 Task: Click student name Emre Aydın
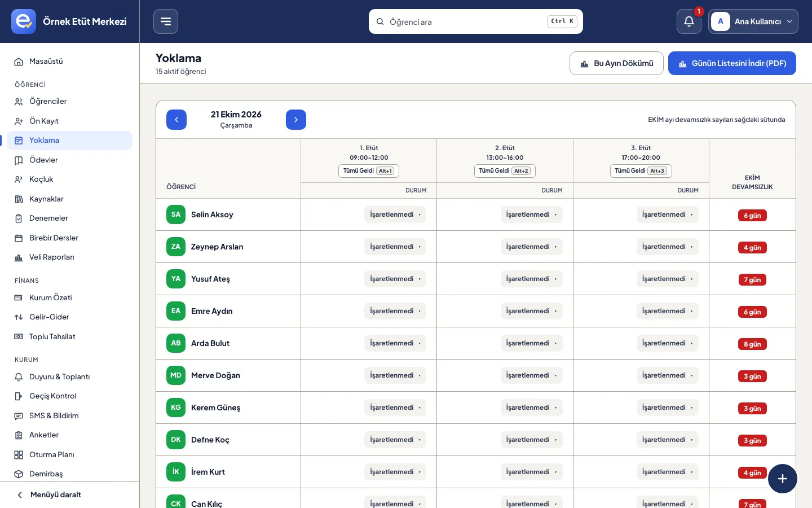pos(211,311)
